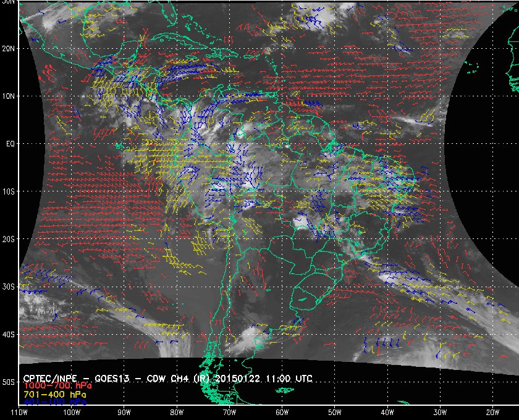The width and height of the screenshot is (519, 420).
Task: Click the EQ latitude axis label
Action: 11,144
